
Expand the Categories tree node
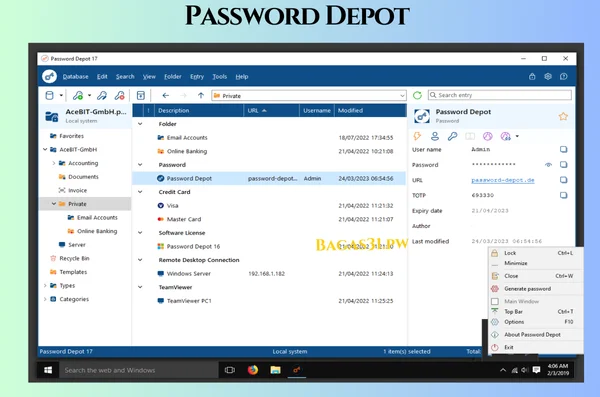coord(45,299)
